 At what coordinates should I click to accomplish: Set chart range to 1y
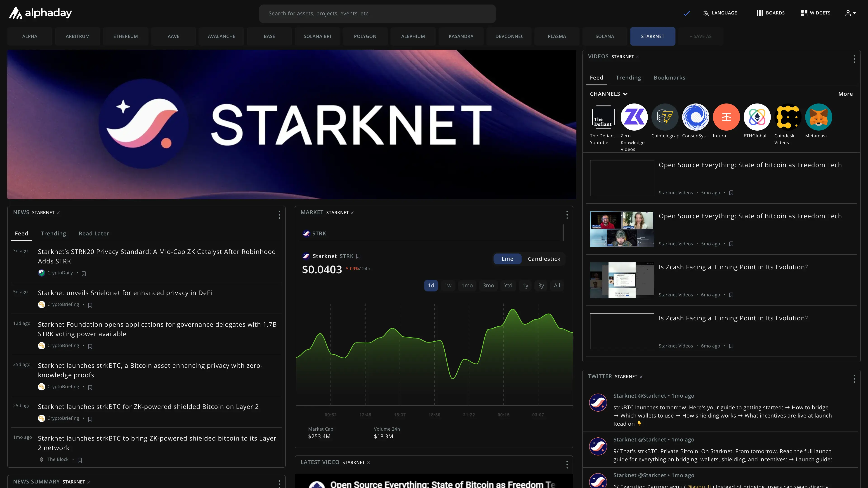coord(525,286)
